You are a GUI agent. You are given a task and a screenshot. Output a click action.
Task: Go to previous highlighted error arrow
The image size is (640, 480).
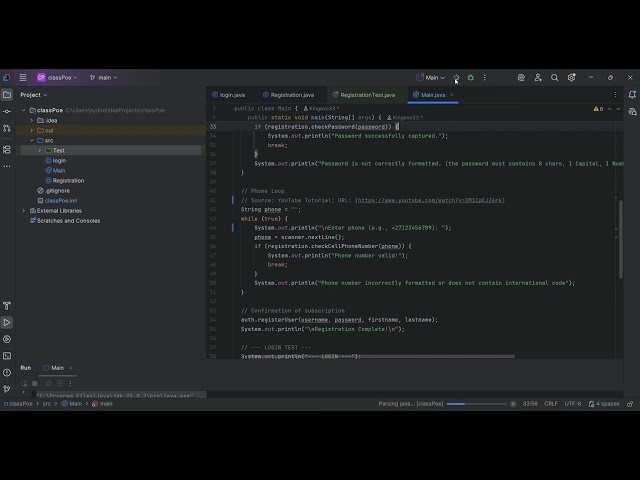(x=609, y=109)
